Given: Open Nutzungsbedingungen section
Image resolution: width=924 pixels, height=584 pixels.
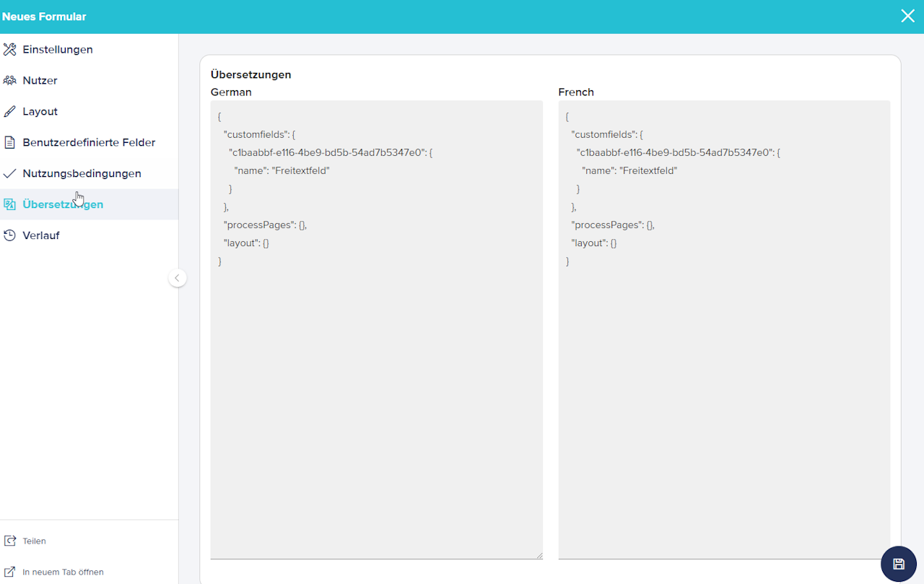Looking at the screenshot, I should click(89, 174).
